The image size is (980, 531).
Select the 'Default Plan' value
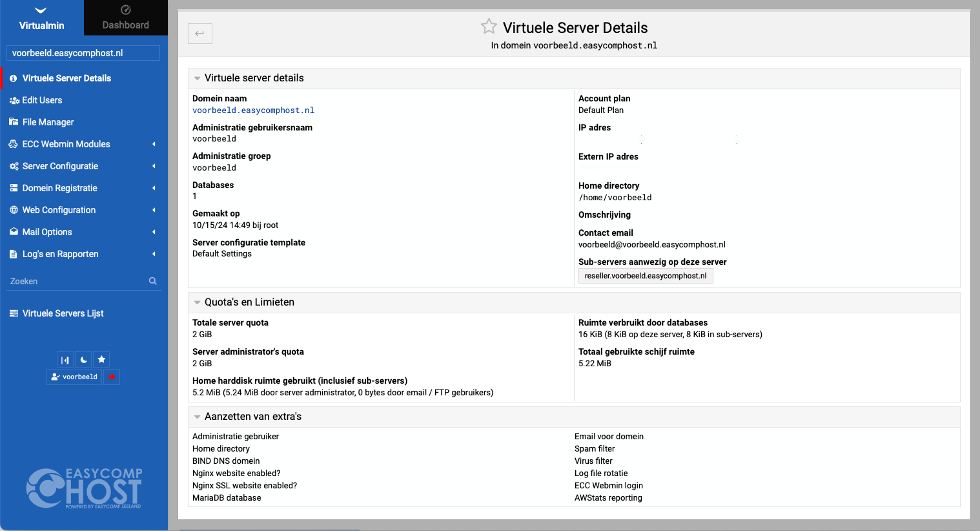point(601,110)
